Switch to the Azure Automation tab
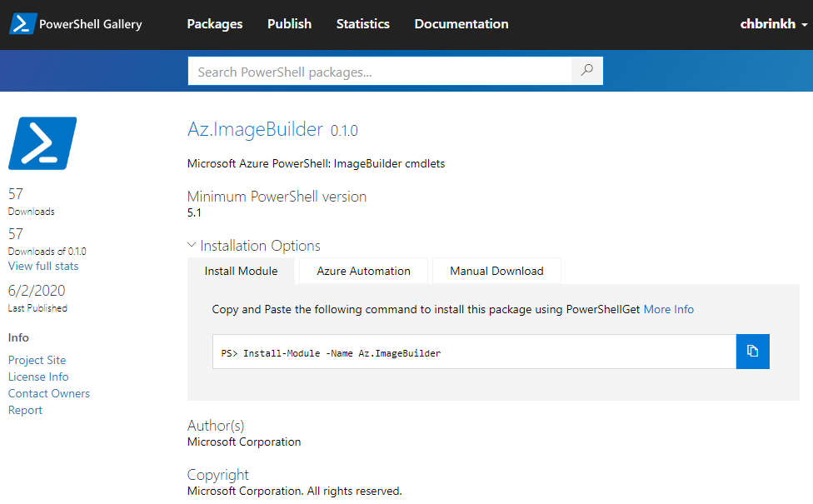 [363, 272]
